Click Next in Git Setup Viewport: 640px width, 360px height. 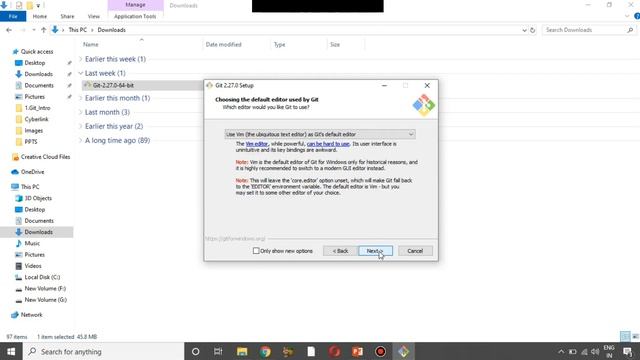(375, 251)
